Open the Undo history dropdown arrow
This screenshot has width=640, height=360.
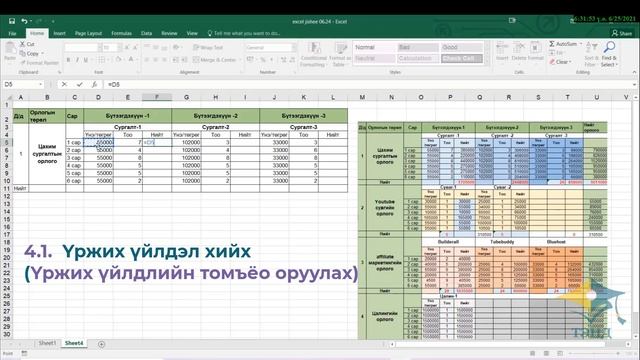click(x=31, y=21)
